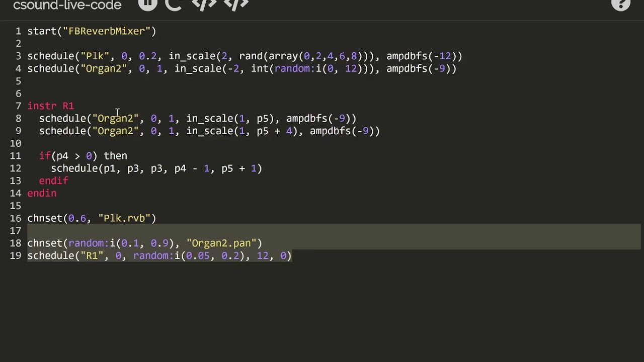Click chnset(0.6, "Plk.rvb") line
Viewport: 644px width, 362px height.
click(92, 218)
